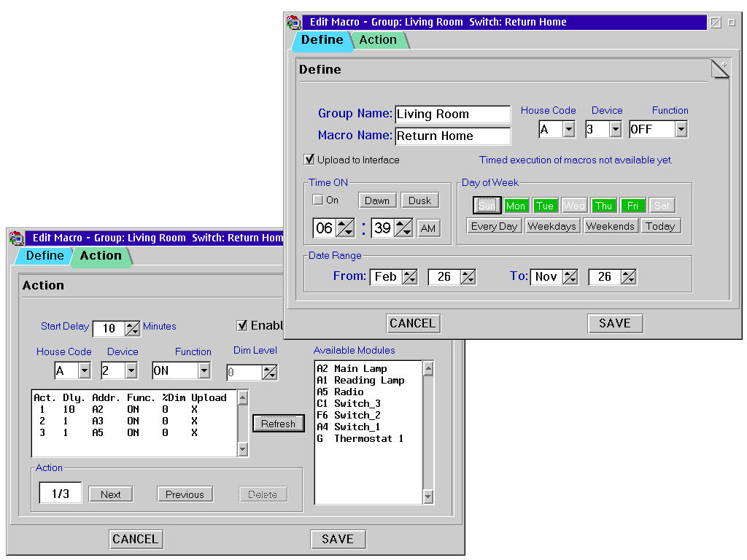Click the To day spinner at the end of Date Range

pyautogui.click(x=628, y=276)
